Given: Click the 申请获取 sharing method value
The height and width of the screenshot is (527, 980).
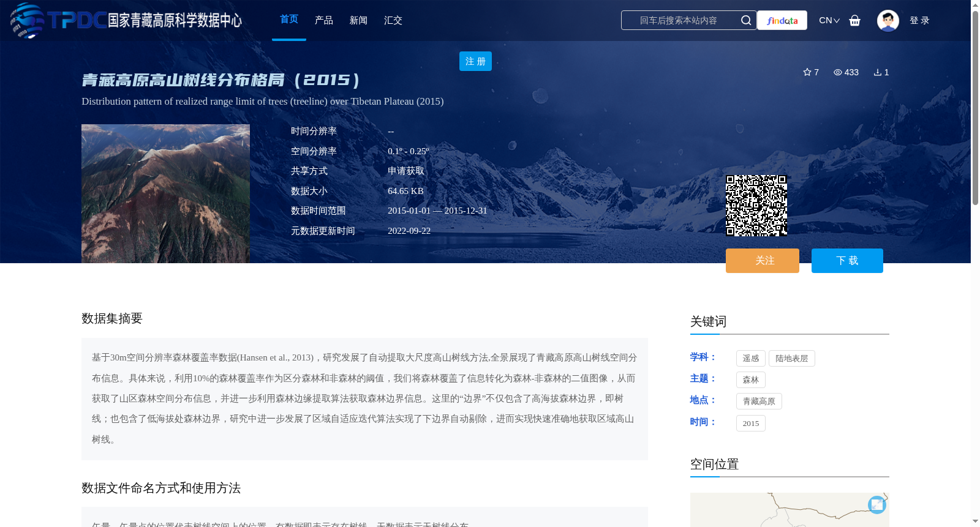Looking at the screenshot, I should pos(406,171).
